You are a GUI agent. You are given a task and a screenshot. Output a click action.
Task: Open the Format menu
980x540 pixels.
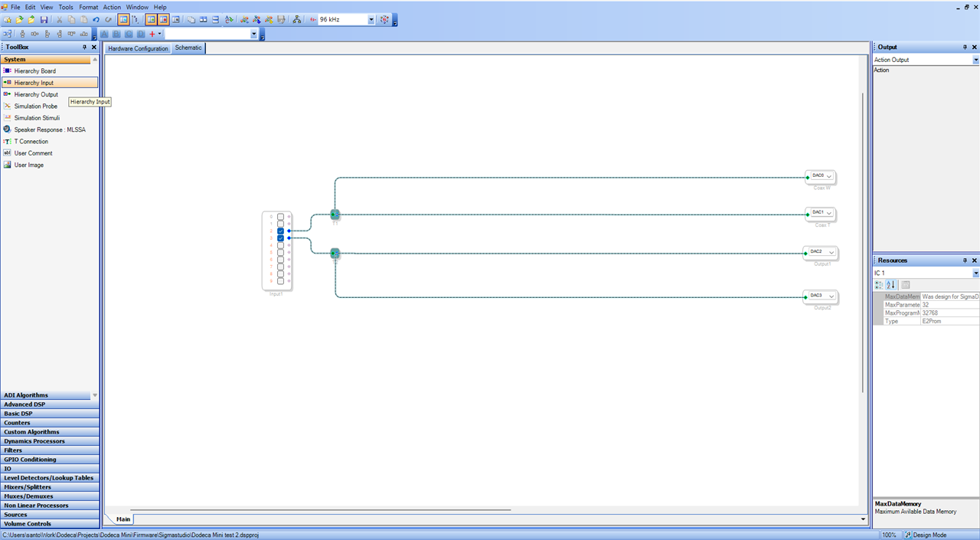pyautogui.click(x=88, y=7)
